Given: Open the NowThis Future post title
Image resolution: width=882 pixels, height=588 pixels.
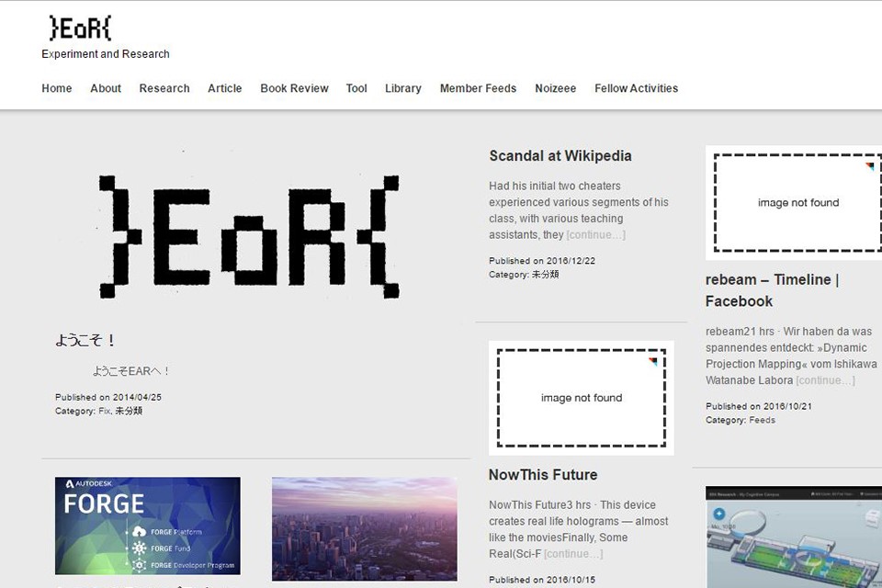Looking at the screenshot, I should (543, 475).
